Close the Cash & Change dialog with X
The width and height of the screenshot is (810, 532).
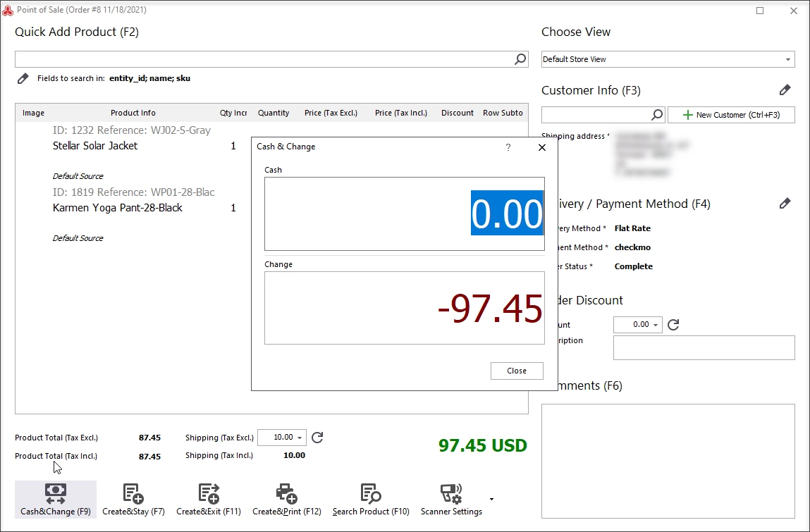point(542,147)
